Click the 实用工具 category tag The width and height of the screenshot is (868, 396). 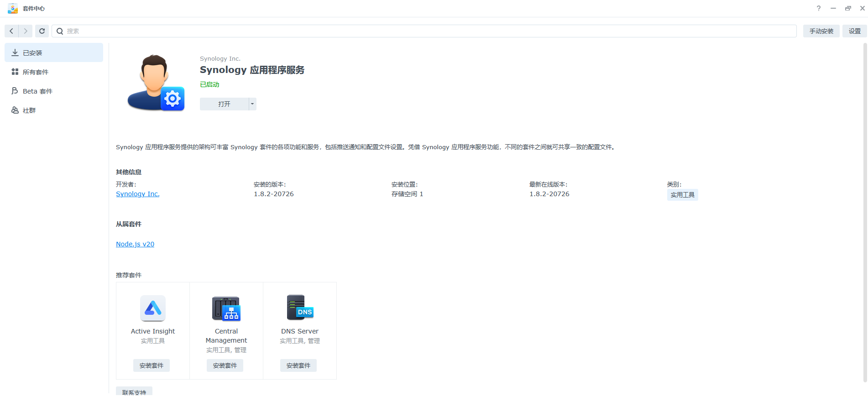pyautogui.click(x=683, y=195)
